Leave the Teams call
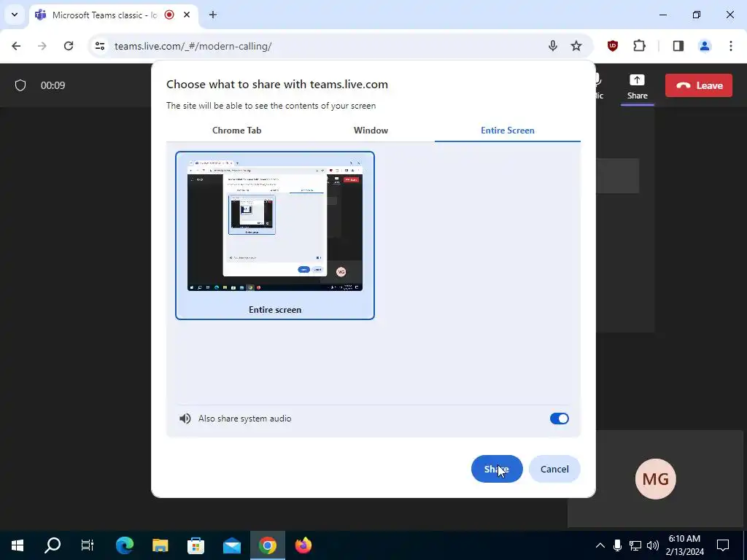Screen dimensions: 747x560 click(699, 86)
